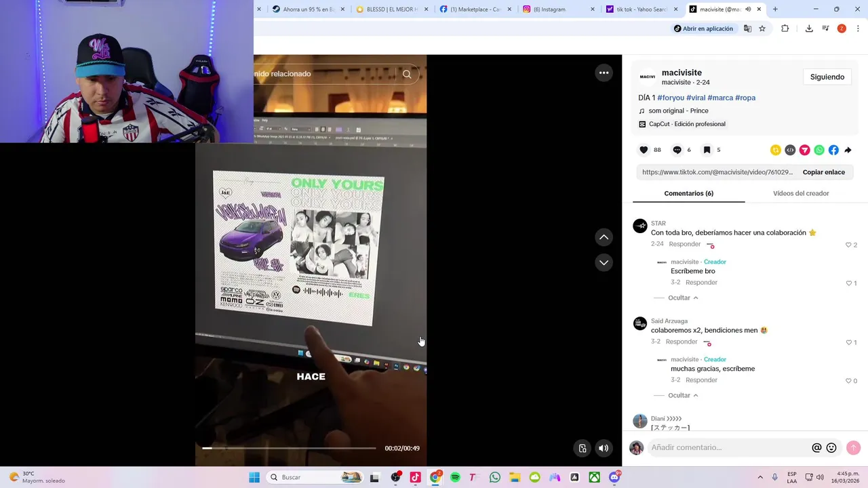Viewport: 868px width, 488px height.
Task: Open WhatsApp from the taskbar
Action: pos(495,477)
